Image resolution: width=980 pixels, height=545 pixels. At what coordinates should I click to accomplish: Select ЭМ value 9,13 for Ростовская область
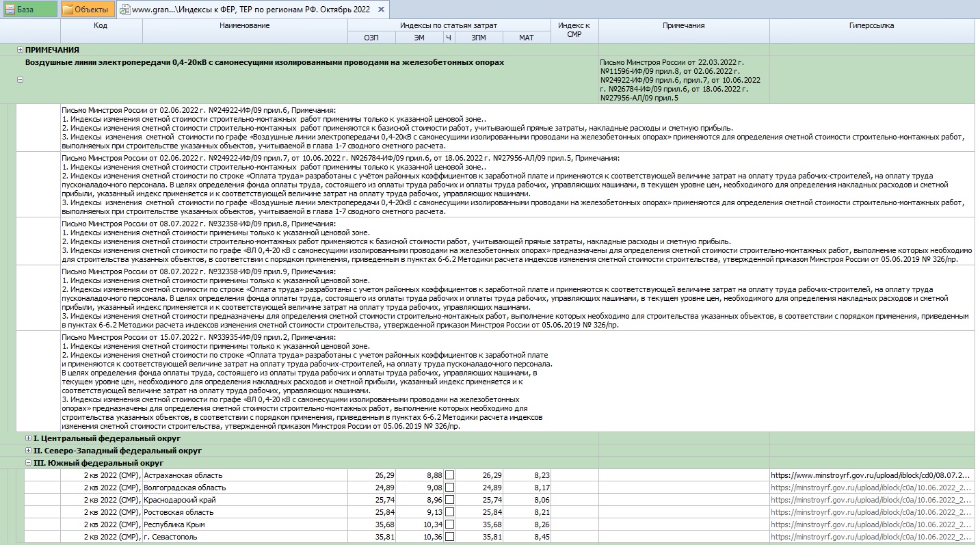click(419, 512)
